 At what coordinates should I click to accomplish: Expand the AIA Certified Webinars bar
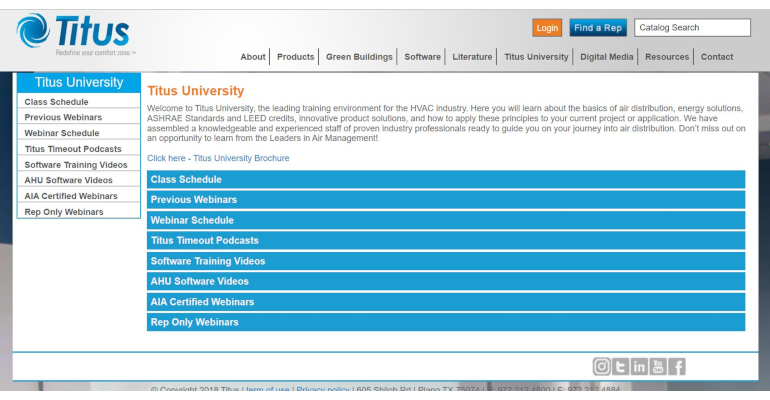click(x=446, y=302)
